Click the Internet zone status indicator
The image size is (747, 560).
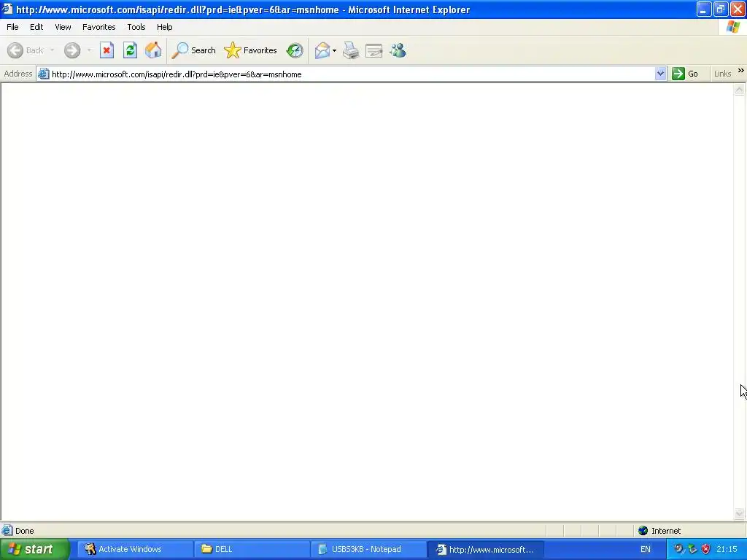(659, 531)
